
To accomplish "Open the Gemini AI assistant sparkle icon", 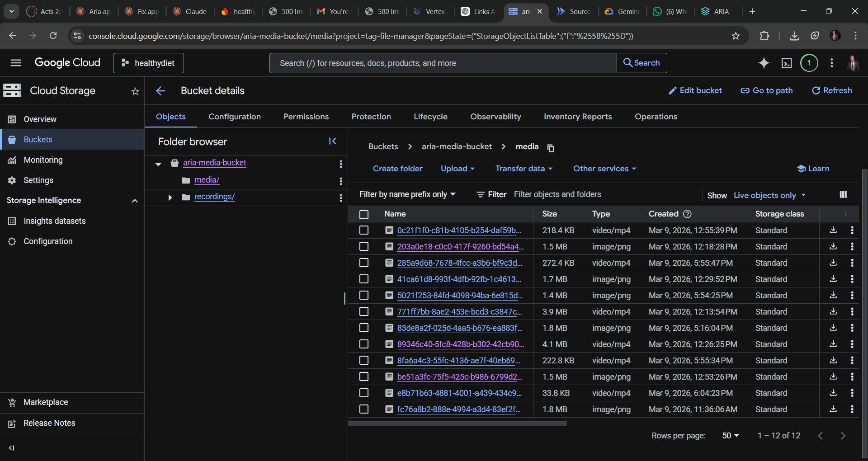I will point(764,63).
